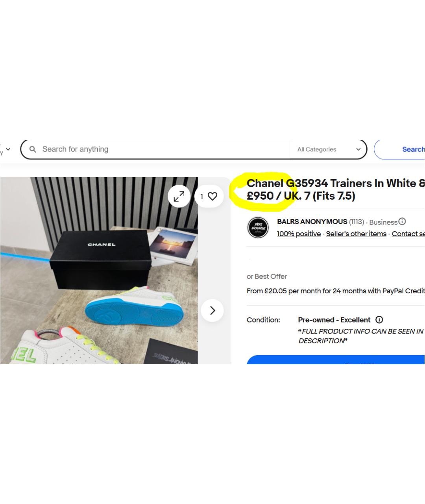Viewport: 425px width, 504px height.
Task: Open BALRS ANONYMOUS seller name
Action: point(312,222)
